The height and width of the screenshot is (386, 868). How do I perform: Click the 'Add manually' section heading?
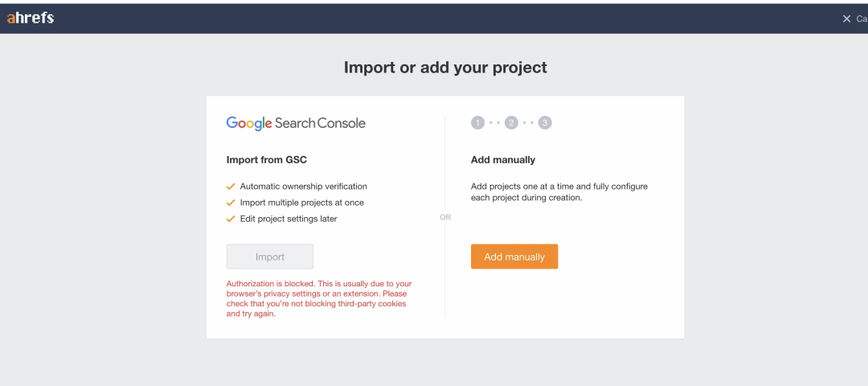503,160
